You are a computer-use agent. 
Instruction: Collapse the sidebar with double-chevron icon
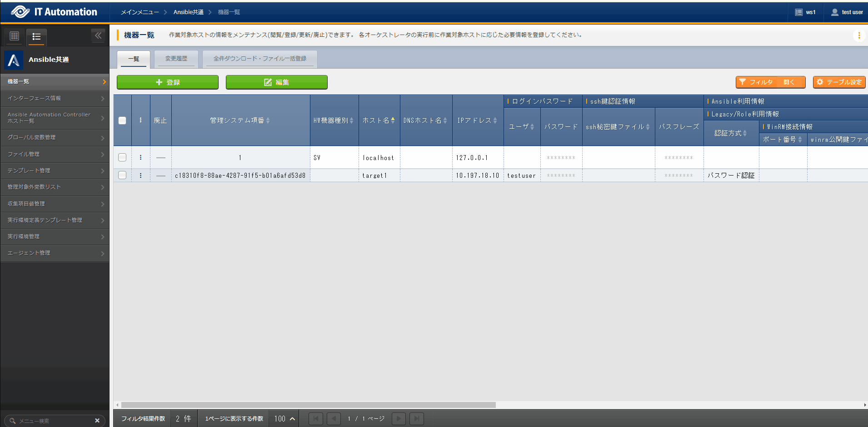[98, 35]
